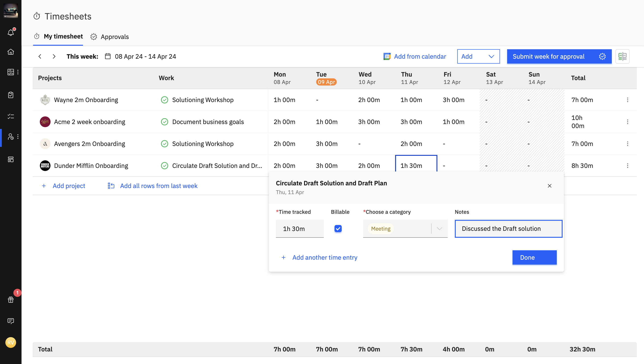Viewport: 644px width, 364px height.
Task: Switch to Approvals tab
Action: pos(110,37)
